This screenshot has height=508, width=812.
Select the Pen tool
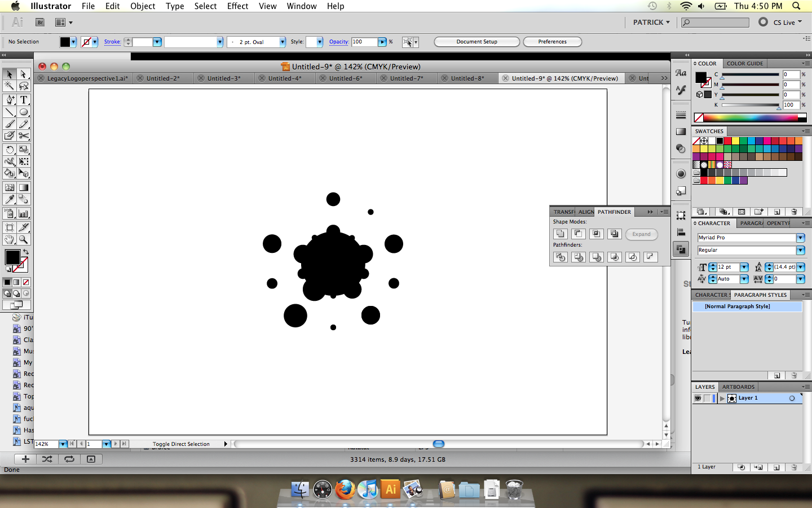[x=9, y=99]
